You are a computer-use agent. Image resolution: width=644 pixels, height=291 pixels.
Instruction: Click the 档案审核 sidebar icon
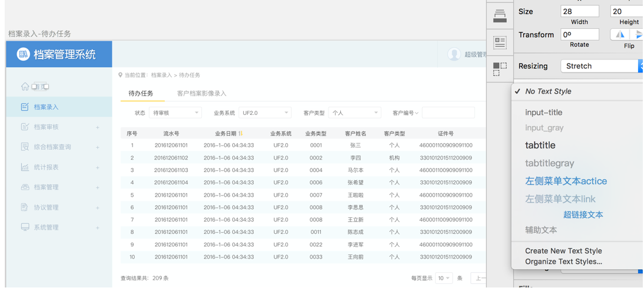click(25, 127)
